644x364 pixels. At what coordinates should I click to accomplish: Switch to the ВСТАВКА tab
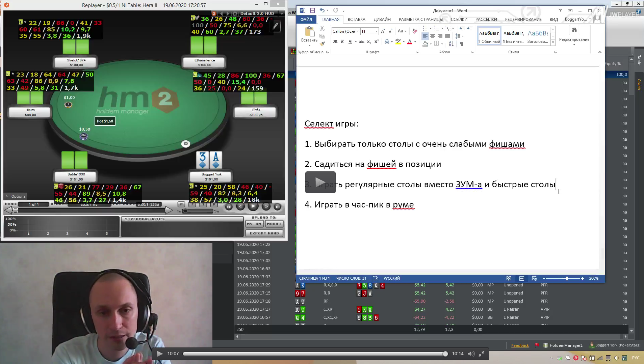pos(357,19)
